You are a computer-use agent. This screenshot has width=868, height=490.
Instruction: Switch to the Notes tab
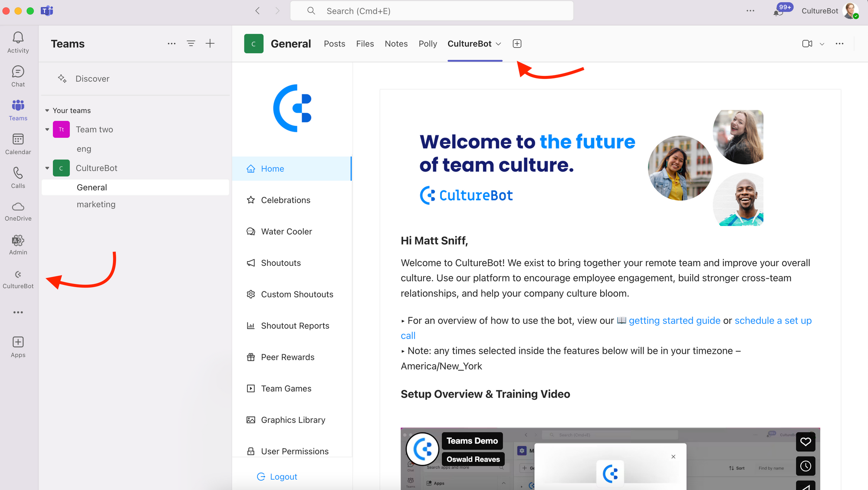(396, 44)
